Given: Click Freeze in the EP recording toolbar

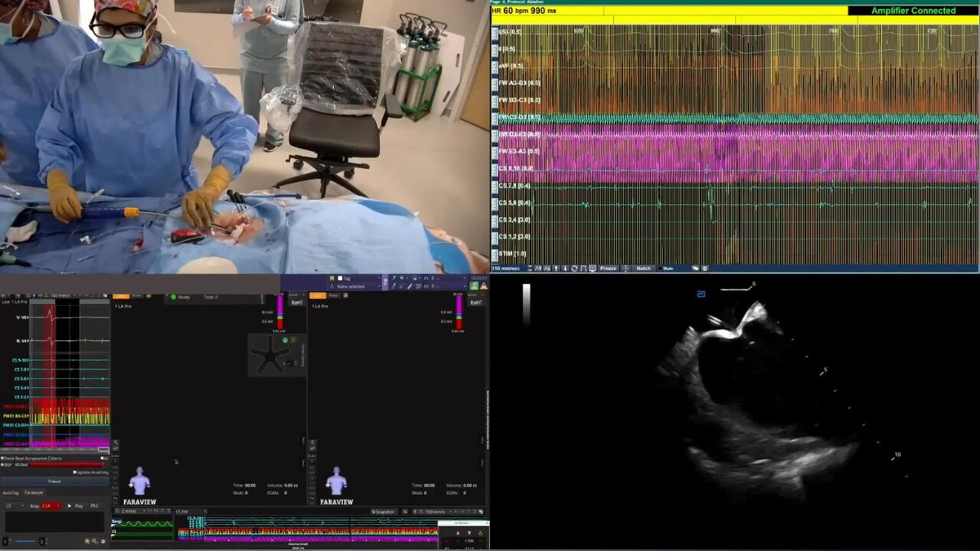Looking at the screenshot, I should coord(608,268).
